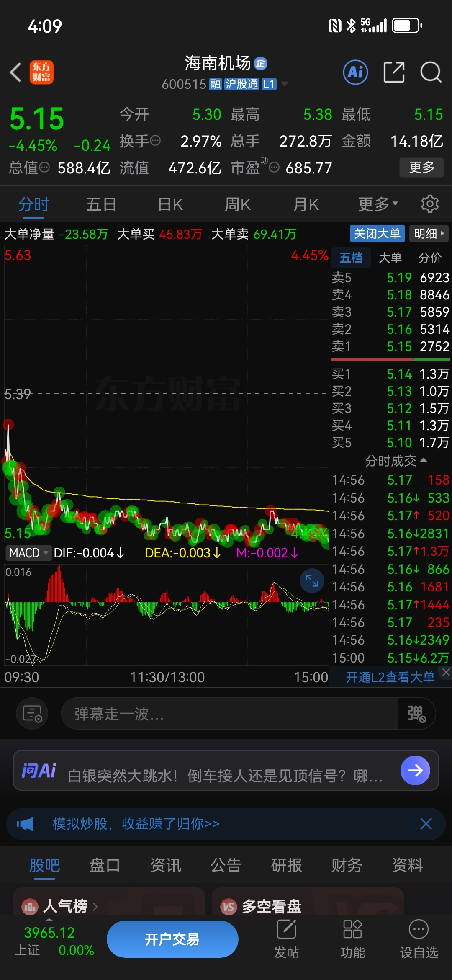The height and width of the screenshot is (980, 452).
Task: Tap 买5 price 5.10 row
Action: [390, 443]
